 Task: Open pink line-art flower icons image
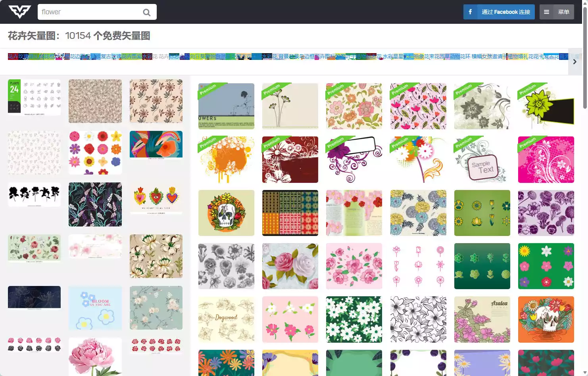pyautogui.click(x=418, y=266)
